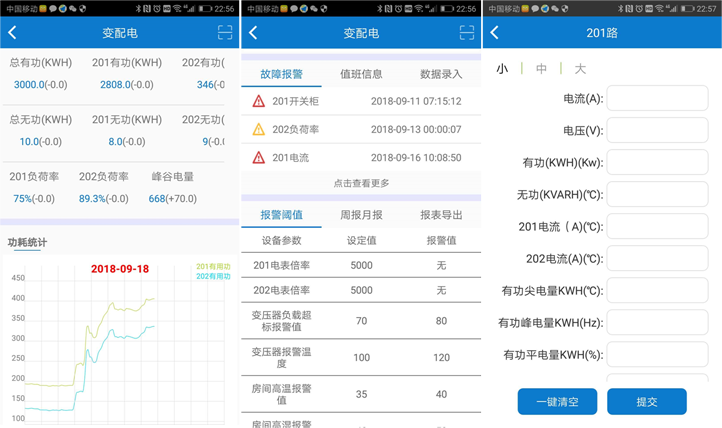Switch to the 周报月报 tab
This screenshot has width=722, height=428.
(361, 215)
